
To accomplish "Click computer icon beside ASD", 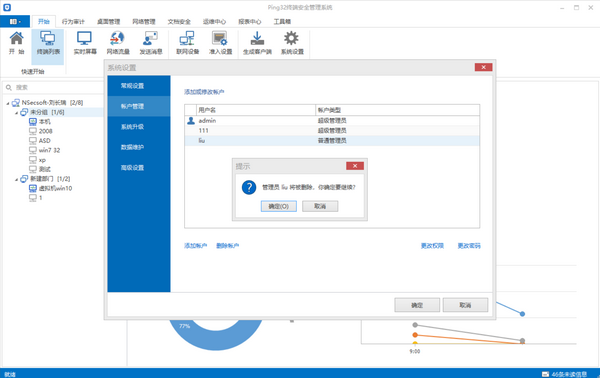I will 33,141.
